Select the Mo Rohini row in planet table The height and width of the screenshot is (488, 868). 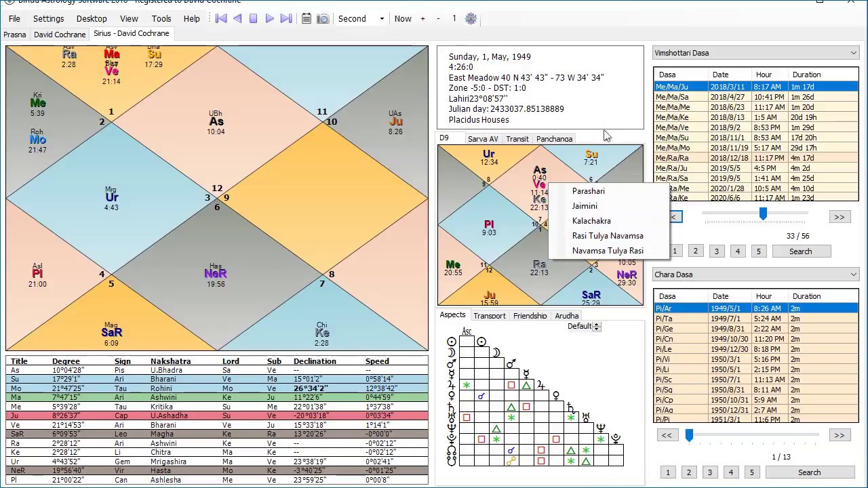[x=217, y=388]
